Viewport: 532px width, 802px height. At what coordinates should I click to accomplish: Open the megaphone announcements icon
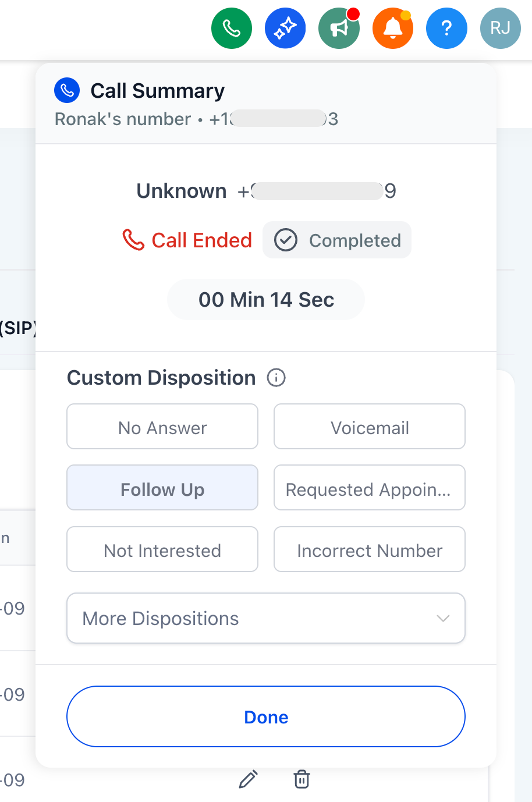339,28
